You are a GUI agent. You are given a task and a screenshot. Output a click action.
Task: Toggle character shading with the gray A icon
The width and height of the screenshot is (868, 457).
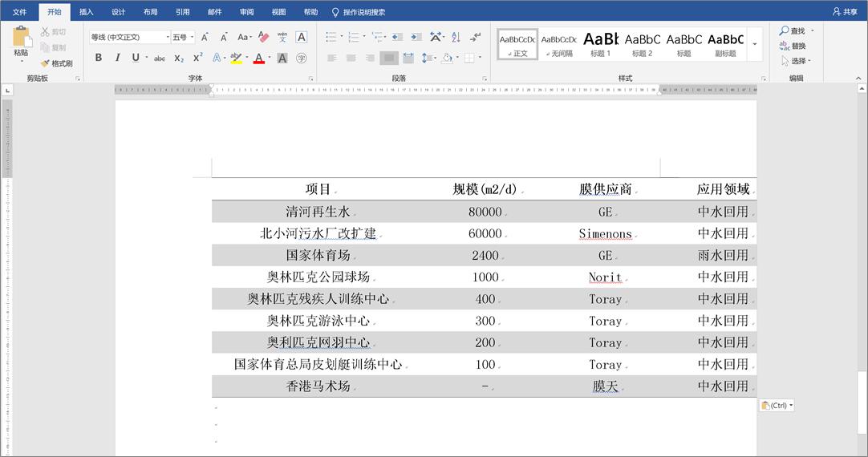point(282,58)
